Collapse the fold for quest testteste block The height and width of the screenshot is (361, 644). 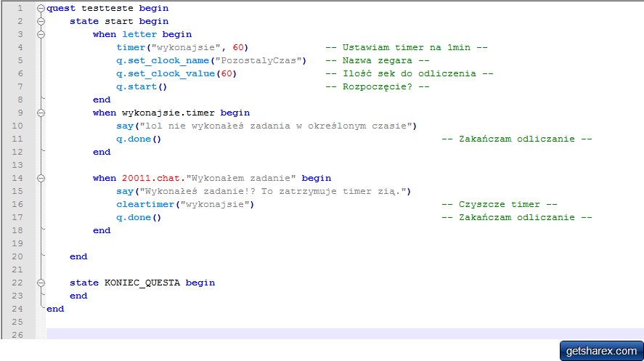click(x=41, y=8)
